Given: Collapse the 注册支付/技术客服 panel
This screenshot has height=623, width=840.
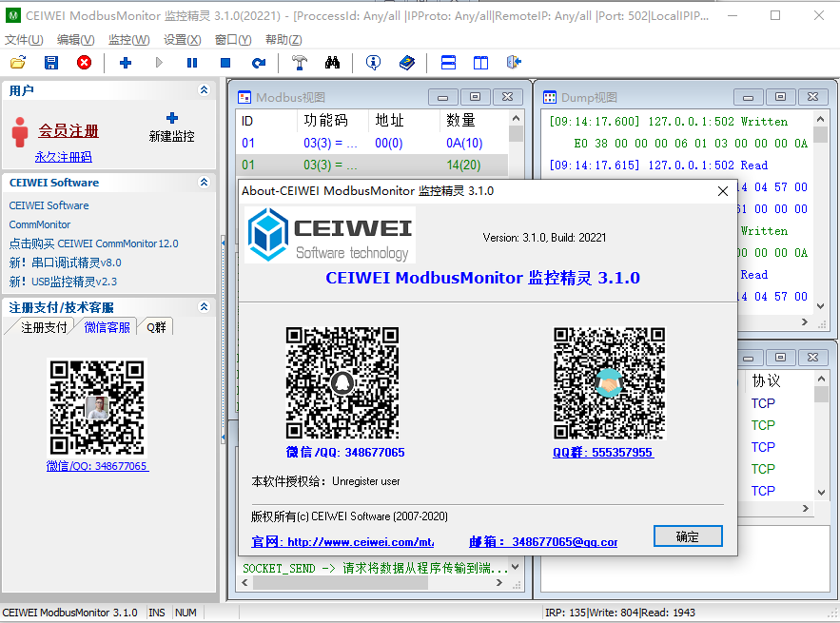Looking at the screenshot, I should click(x=204, y=307).
